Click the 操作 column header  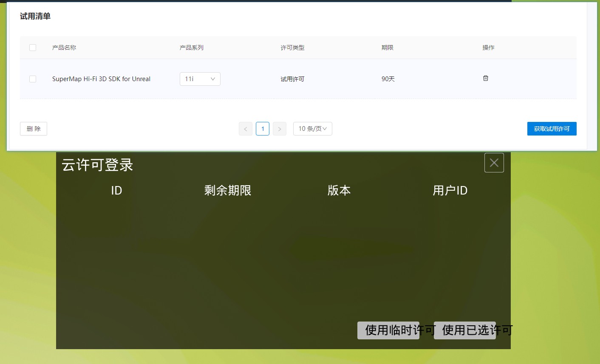click(488, 48)
